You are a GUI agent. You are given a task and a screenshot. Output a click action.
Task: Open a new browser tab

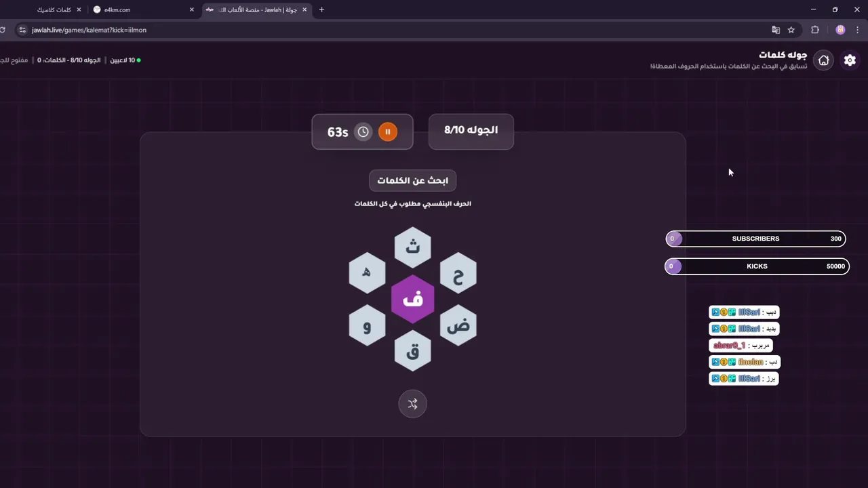click(321, 9)
